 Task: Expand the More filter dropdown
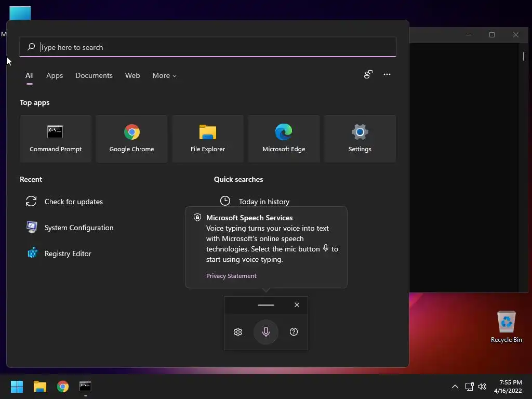pos(165,75)
